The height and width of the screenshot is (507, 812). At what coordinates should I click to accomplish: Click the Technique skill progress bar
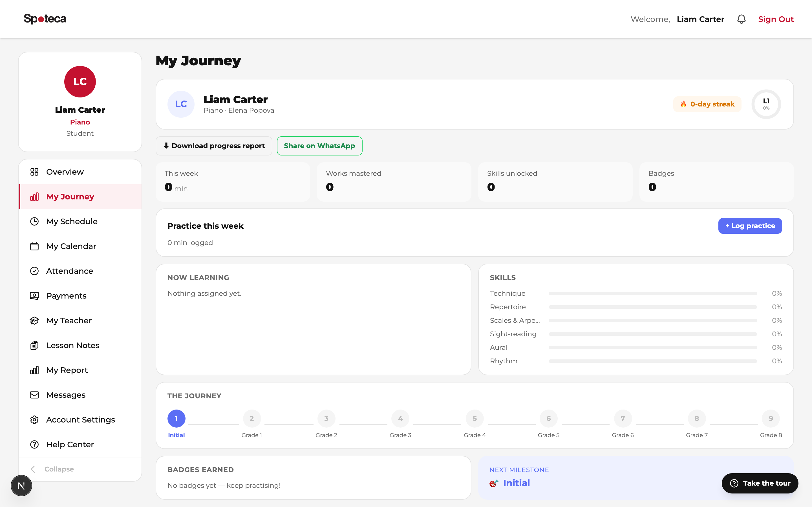pos(653,293)
